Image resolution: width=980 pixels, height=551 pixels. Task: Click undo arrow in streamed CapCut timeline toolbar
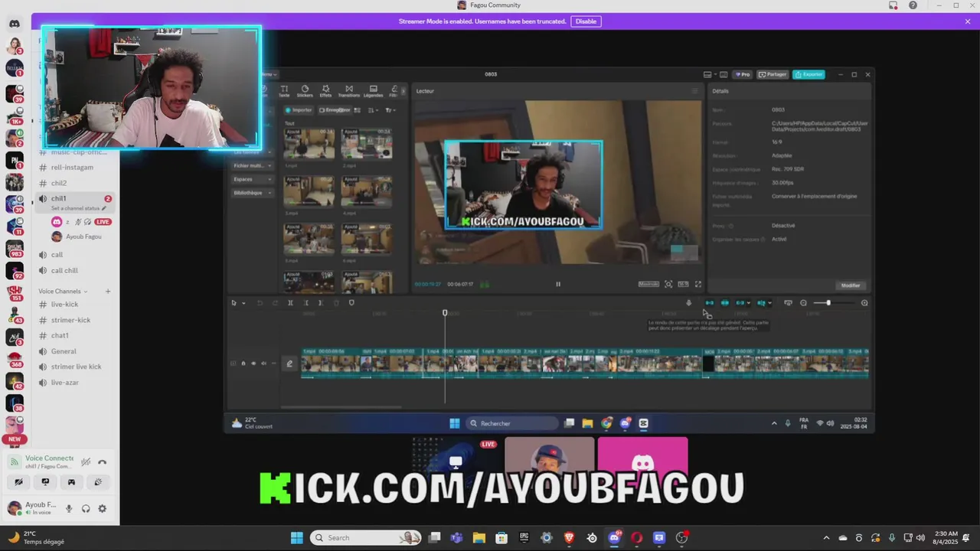coord(260,303)
